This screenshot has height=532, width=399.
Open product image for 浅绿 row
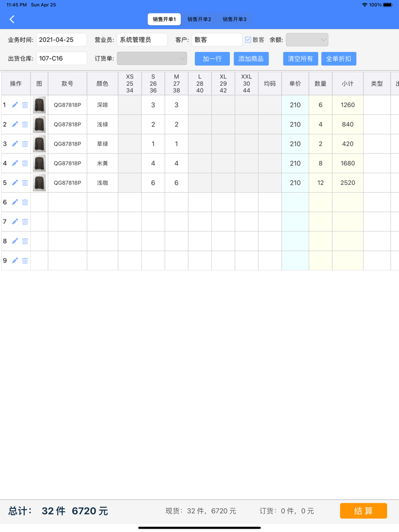tap(39, 124)
